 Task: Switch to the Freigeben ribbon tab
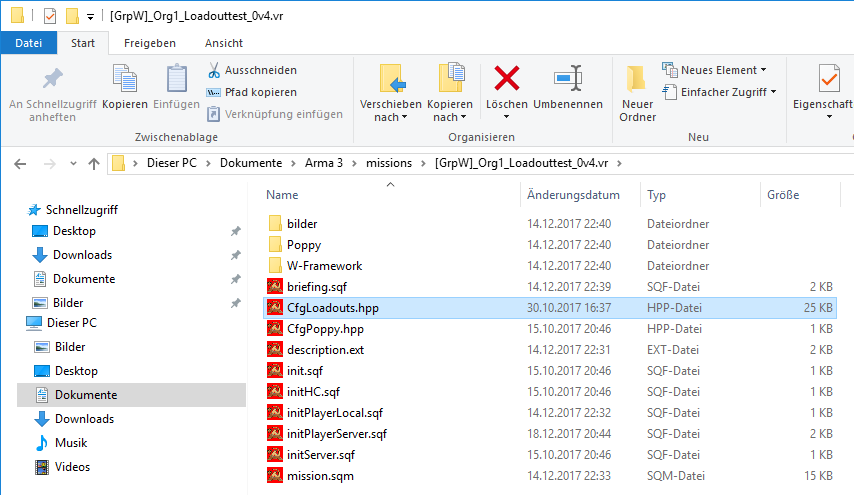[x=149, y=43]
